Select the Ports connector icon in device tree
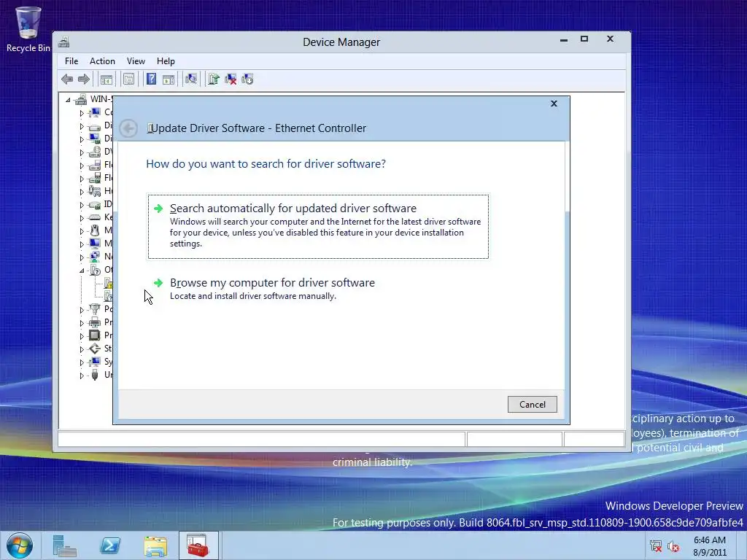 [x=95, y=309]
